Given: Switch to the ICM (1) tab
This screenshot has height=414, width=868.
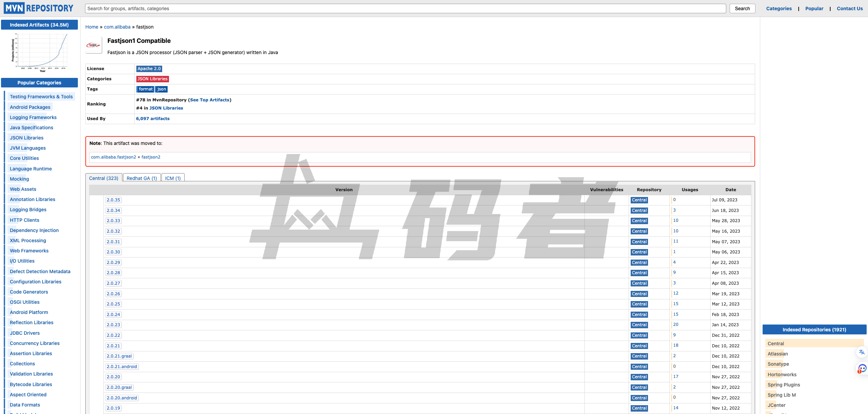Looking at the screenshot, I should tap(173, 178).
